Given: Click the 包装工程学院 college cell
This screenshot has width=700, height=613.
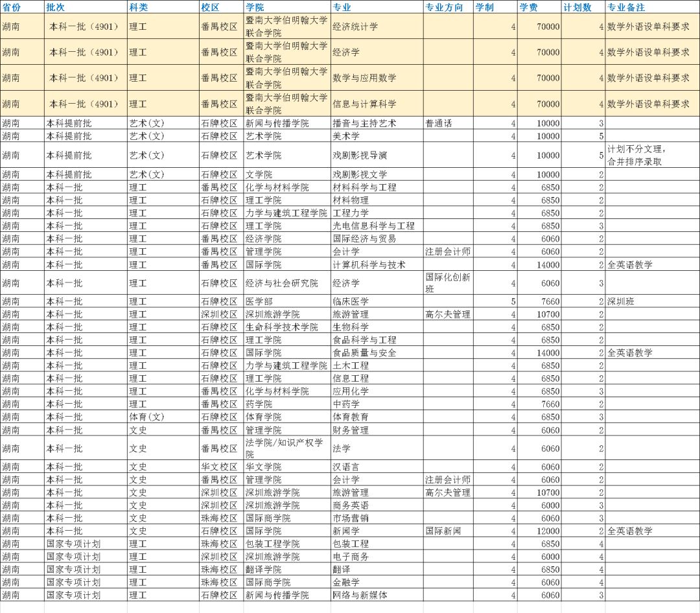Looking at the screenshot, I should point(286,544).
